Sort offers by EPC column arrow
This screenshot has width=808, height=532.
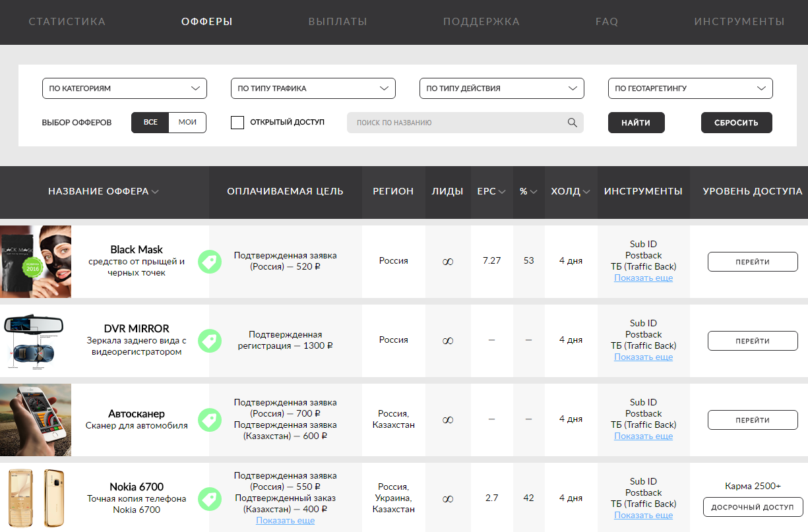click(502, 192)
